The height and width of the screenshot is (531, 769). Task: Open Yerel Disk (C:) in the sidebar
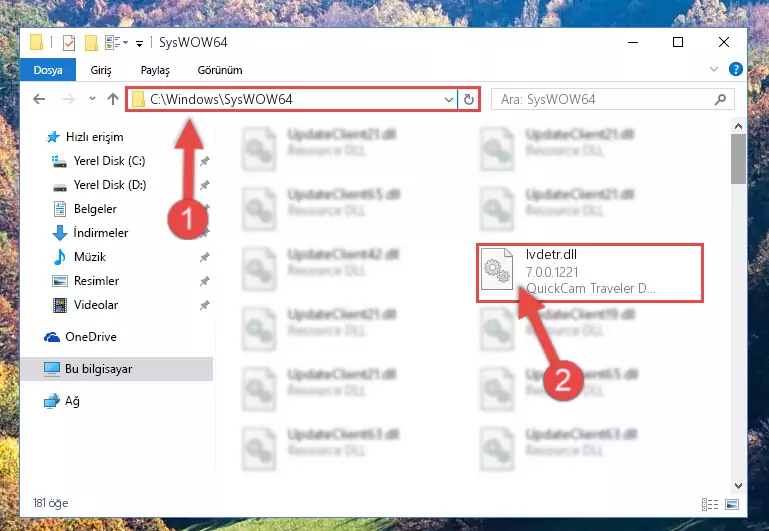click(x=109, y=161)
